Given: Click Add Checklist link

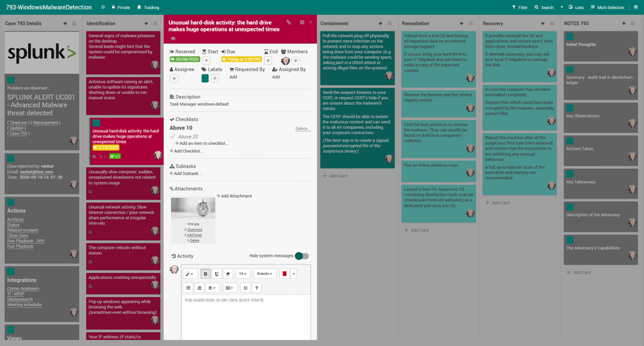Looking at the screenshot, I should 186,151.
